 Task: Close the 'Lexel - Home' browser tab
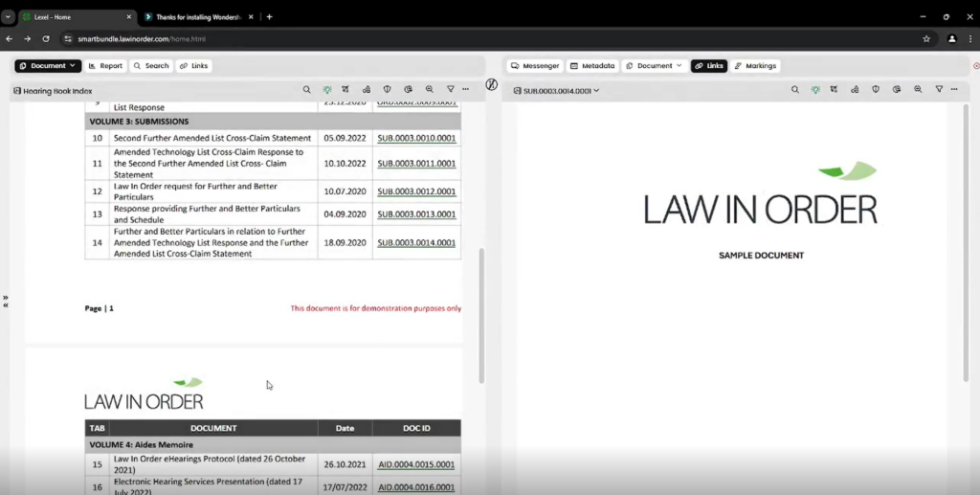(x=129, y=17)
